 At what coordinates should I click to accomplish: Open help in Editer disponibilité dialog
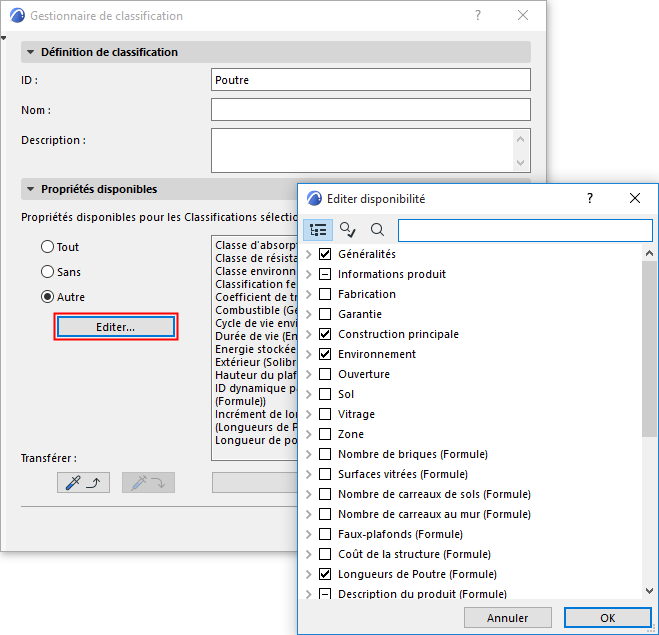click(x=590, y=198)
